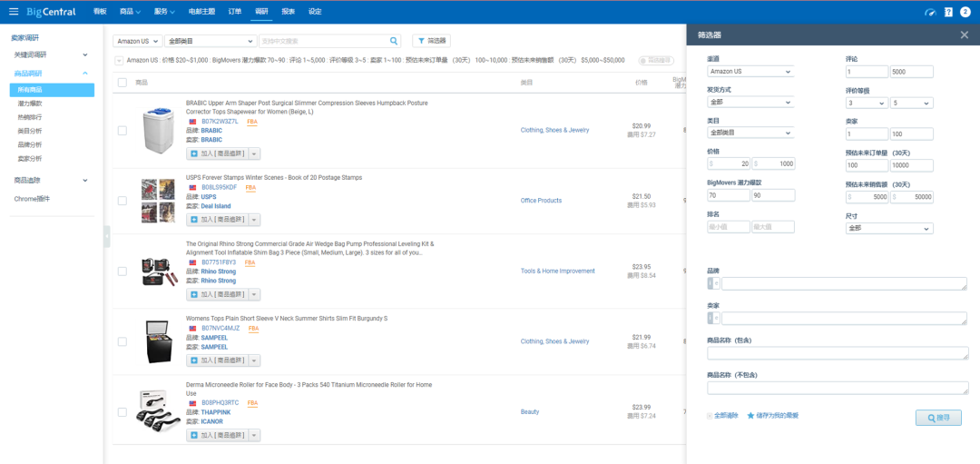
Task: Close the 筛选器 filter panel
Action: pyautogui.click(x=965, y=35)
